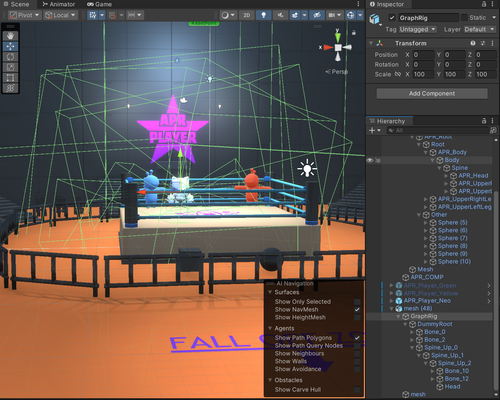
Task: Toggle scene lighting bulb icon
Action: (x=263, y=15)
